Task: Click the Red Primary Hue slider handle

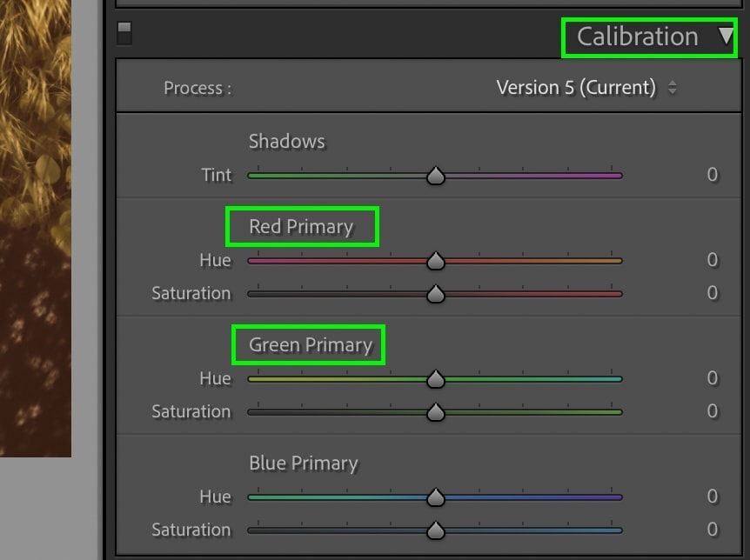Action: click(x=436, y=261)
